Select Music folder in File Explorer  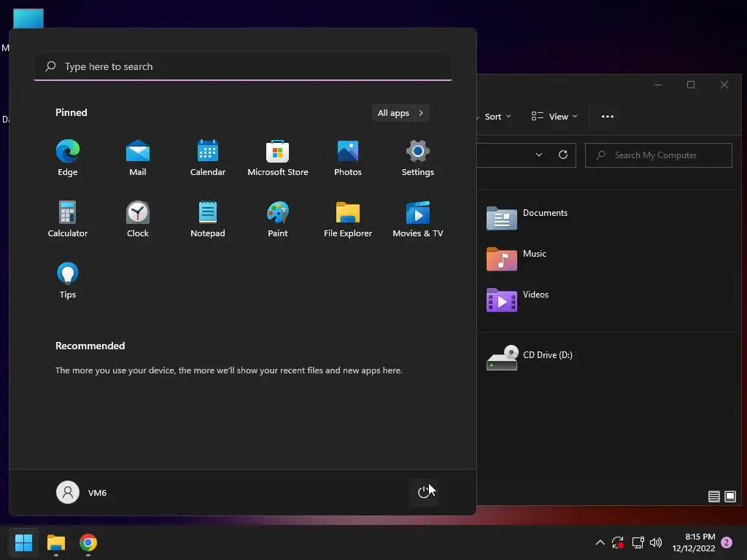(516, 260)
